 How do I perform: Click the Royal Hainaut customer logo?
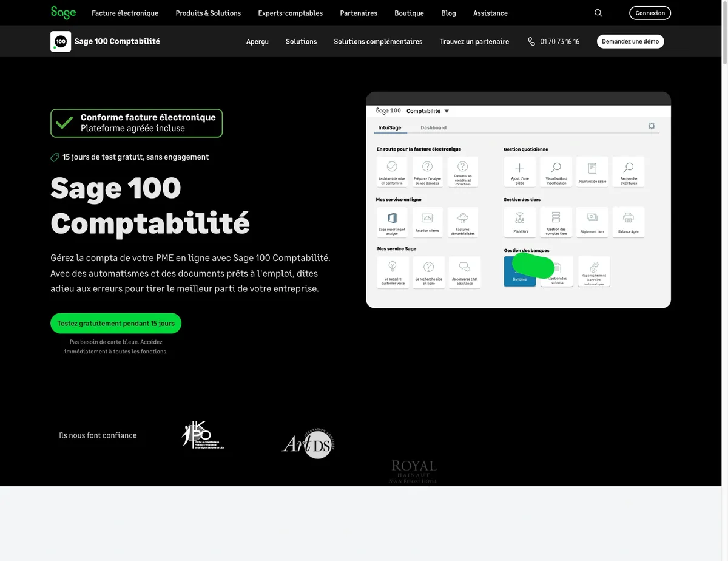(x=414, y=472)
